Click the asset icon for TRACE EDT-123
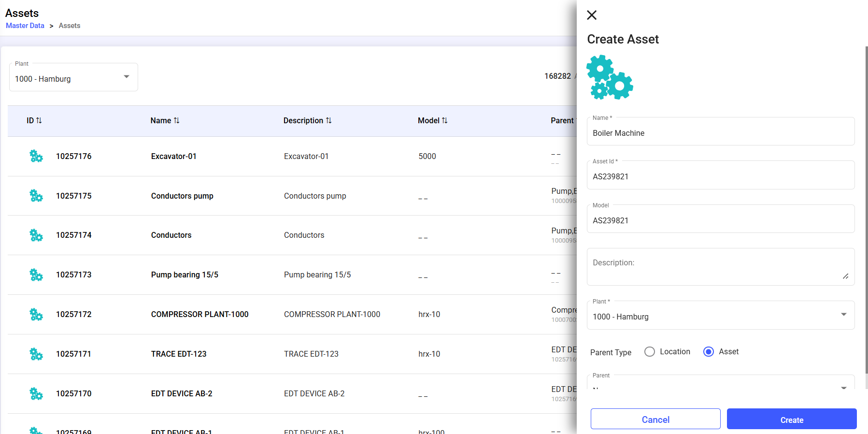Viewport: 868px width, 434px height. click(x=36, y=354)
